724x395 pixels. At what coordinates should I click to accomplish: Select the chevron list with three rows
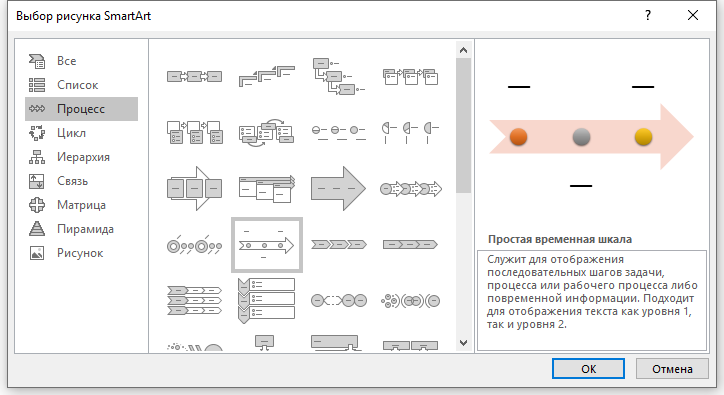[194, 300]
